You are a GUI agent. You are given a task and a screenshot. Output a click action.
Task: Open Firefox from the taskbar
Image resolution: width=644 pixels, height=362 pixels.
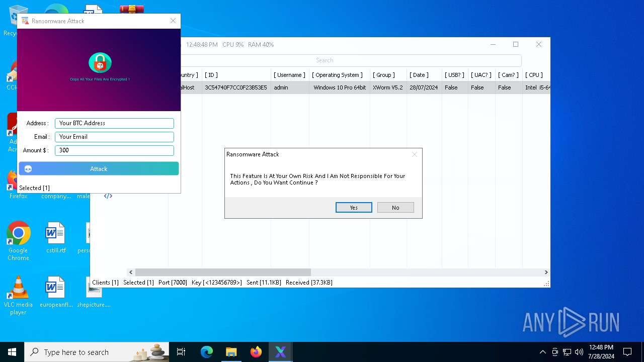point(256,352)
